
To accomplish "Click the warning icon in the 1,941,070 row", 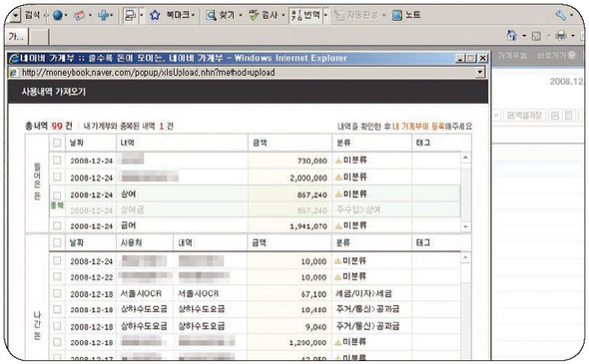I will (338, 225).
